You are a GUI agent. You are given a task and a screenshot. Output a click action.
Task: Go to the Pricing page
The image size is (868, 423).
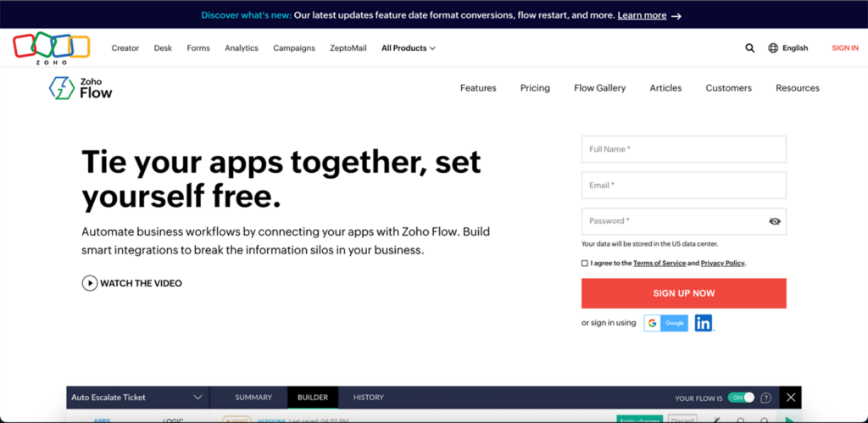[536, 88]
